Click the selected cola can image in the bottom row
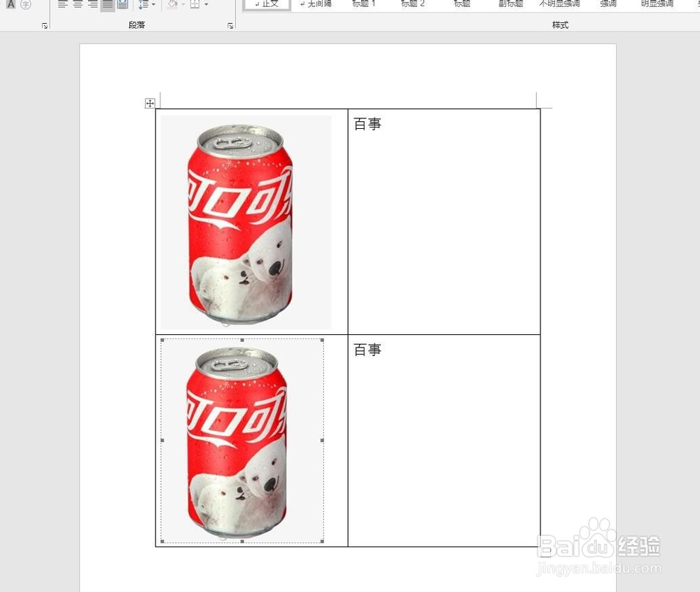This screenshot has width=700, height=592. click(x=242, y=441)
